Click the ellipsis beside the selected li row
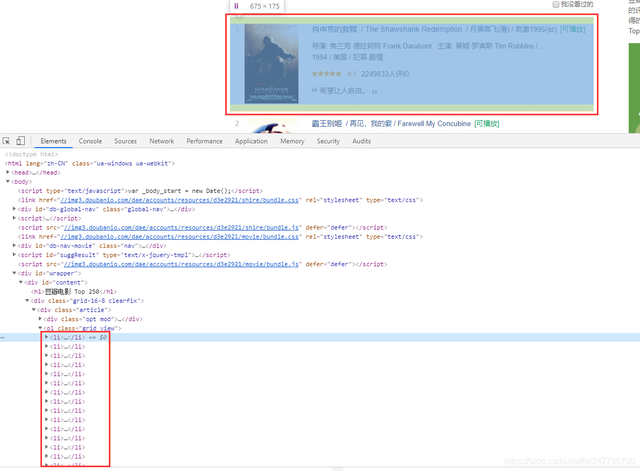Image resolution: width=640 pixels, height=471 pixels. [2, 338]
